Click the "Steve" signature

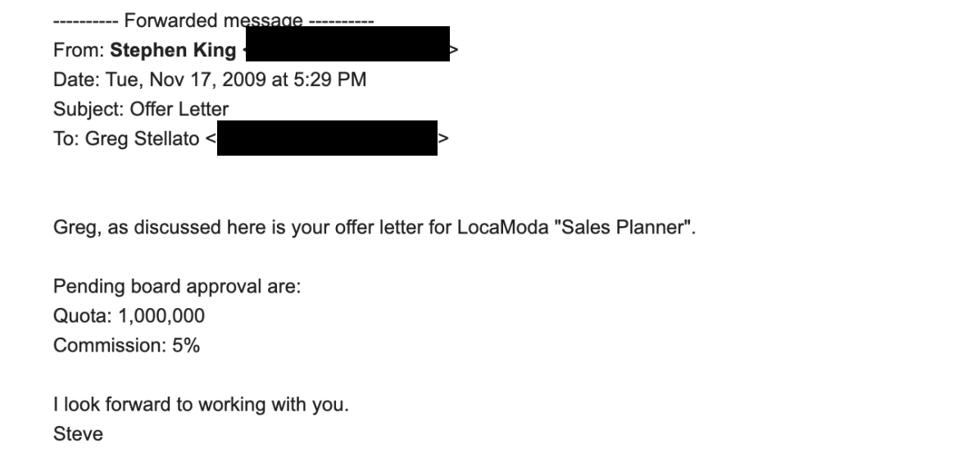[78, 434]
